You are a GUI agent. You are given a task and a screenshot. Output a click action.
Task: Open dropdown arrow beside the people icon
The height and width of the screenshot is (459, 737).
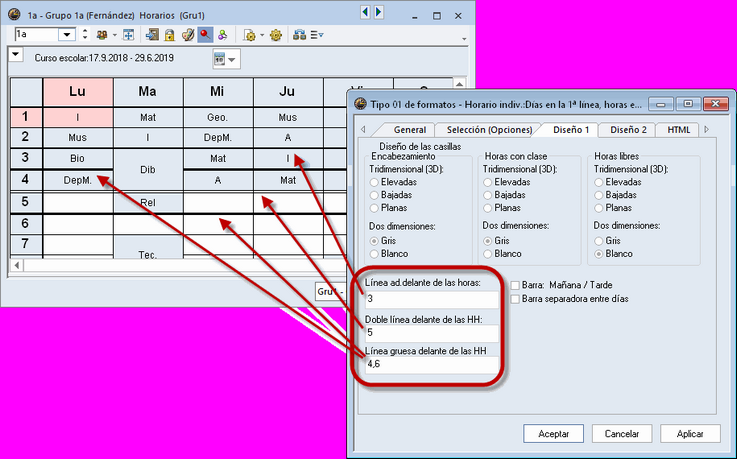[114, 35]
